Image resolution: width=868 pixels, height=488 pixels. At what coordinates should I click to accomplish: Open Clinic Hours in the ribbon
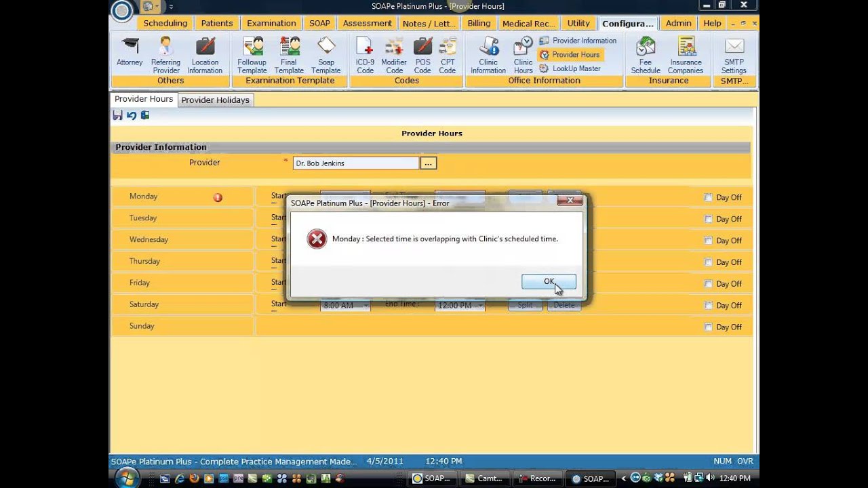[523, 55]
